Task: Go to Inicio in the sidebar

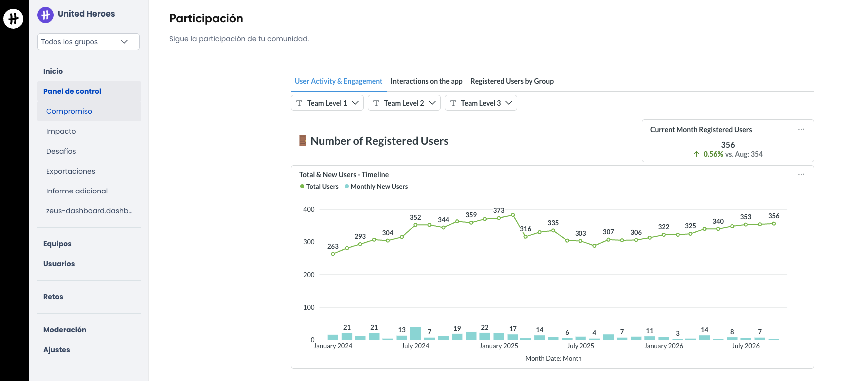Action: coord(53,71)
